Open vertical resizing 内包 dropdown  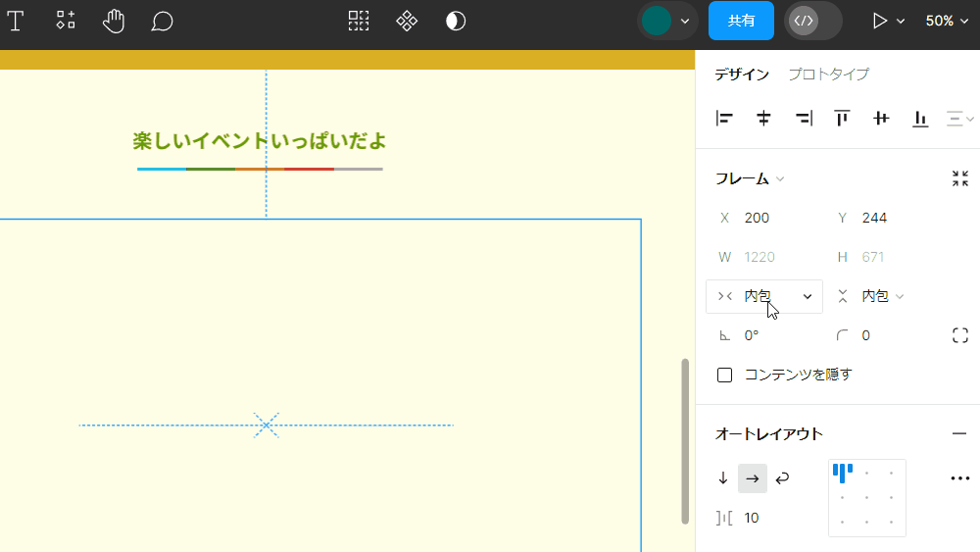pyautogui.click(x=872, y=296)
